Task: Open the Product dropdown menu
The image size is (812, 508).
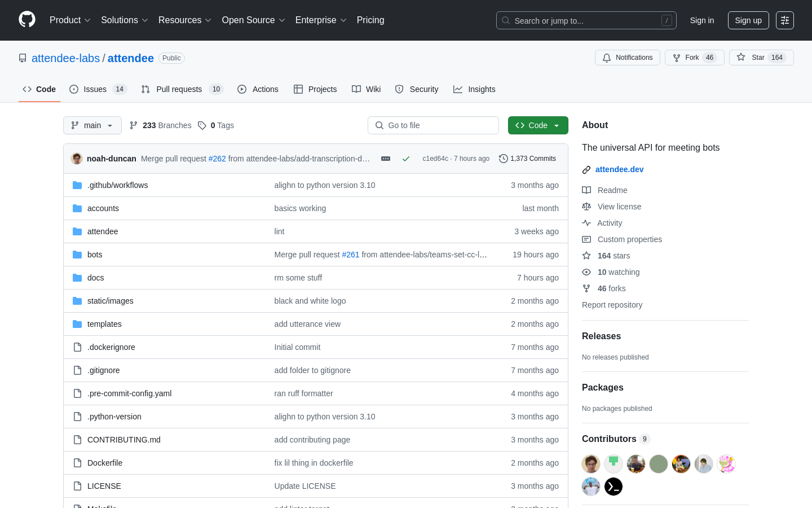Action: [x=70, y=20]
